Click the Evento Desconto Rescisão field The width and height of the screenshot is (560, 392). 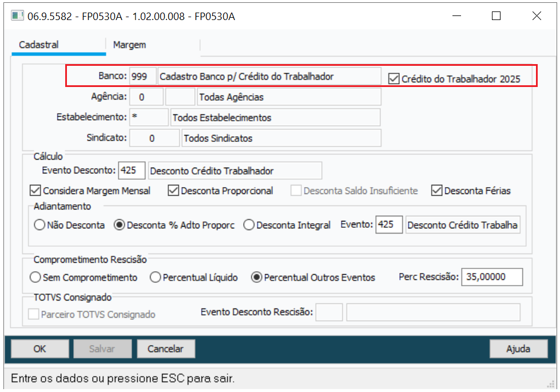329,312
